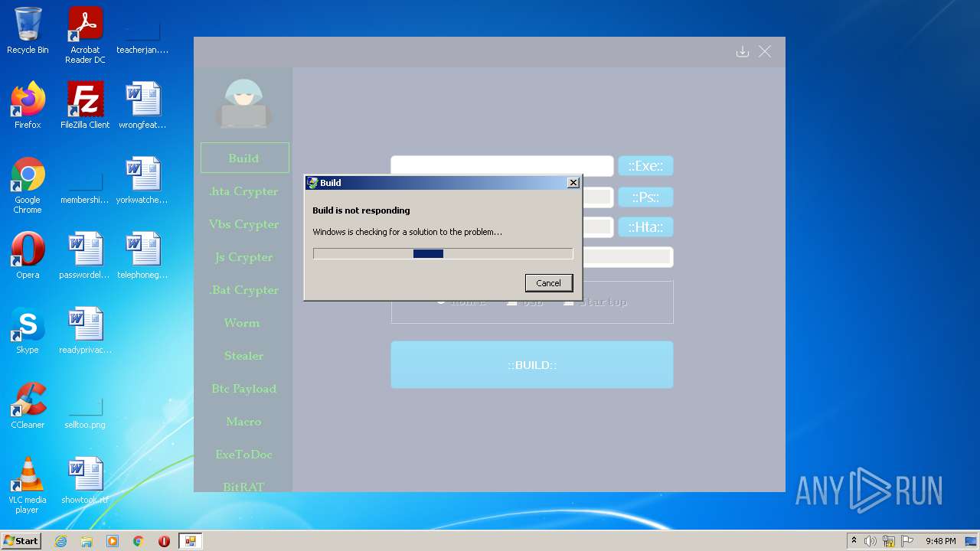Cancel the not responding dialog
The height and width of the screenshot is (551, 980).
tap(548, 283)
